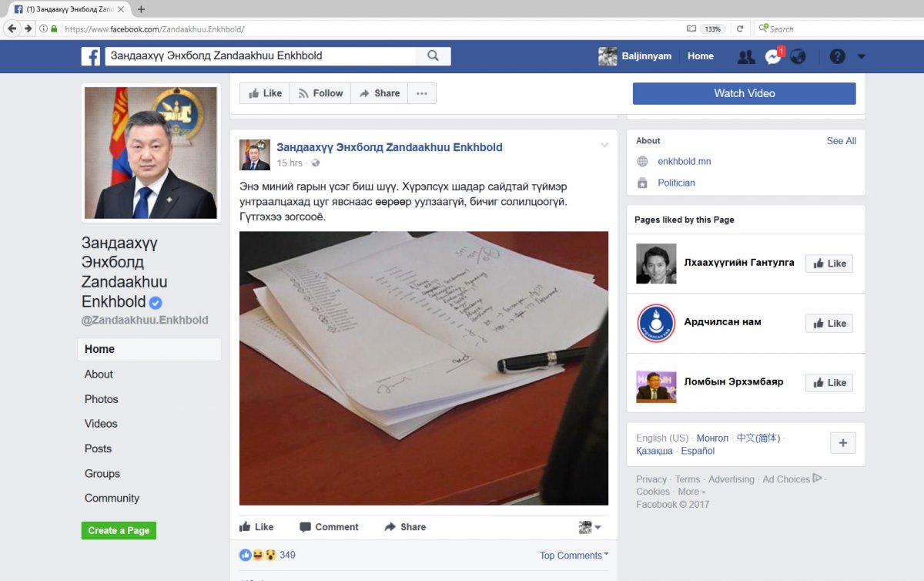Open Top Comments sort dropdown
924x581 pixels.
tap(574, 555)
